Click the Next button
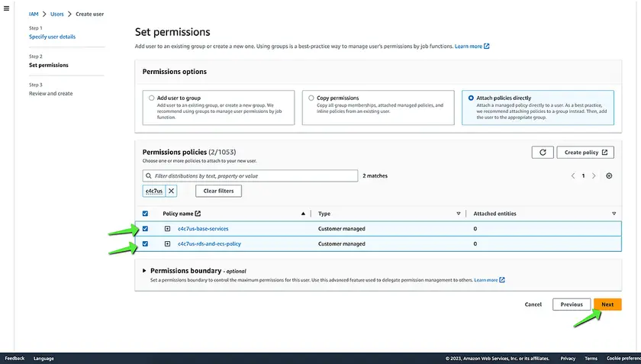 [x=607, y=304]
